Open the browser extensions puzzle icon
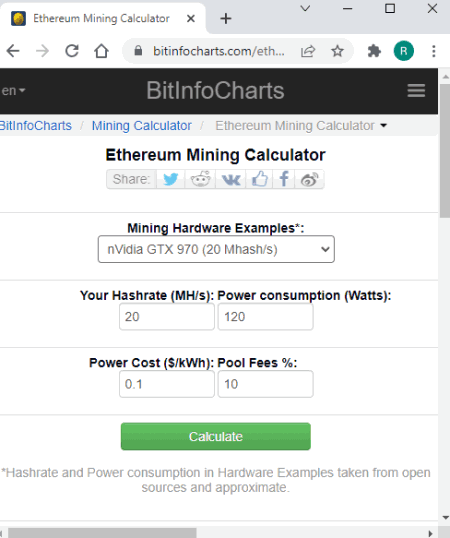The height and width of the screenshot is (538, 450). 374,51
